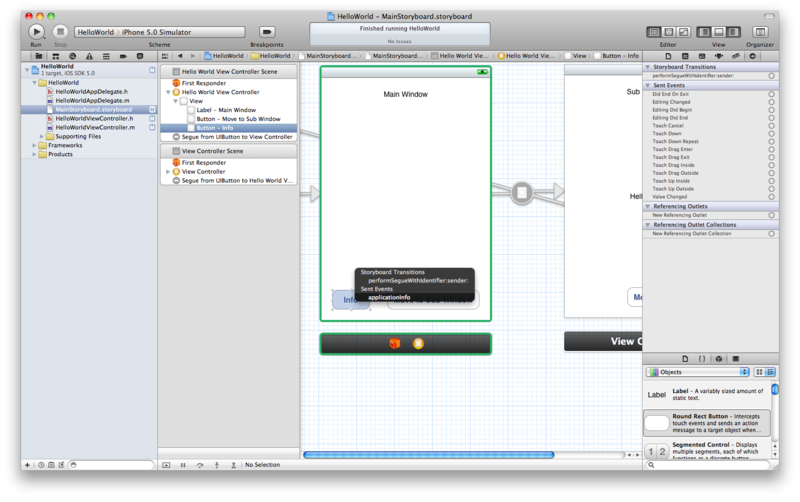The image size is (800, 502).
Task: Click the First Responder cube in scene dock
Action: point(394,344)
